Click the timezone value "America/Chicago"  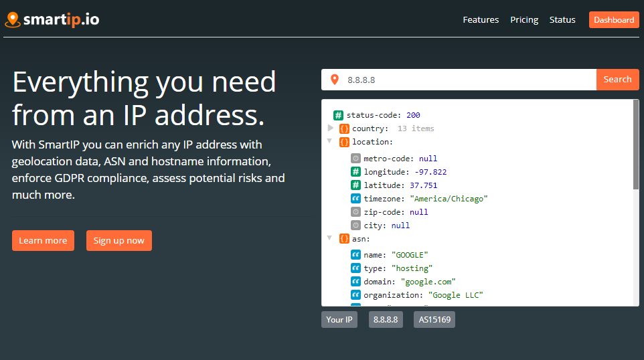449,199
